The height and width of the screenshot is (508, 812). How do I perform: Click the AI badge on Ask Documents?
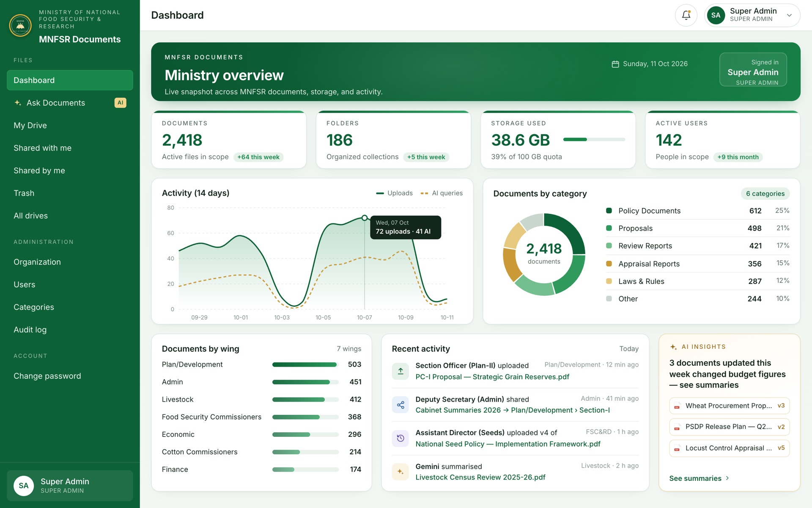click(x=121, y=103)
